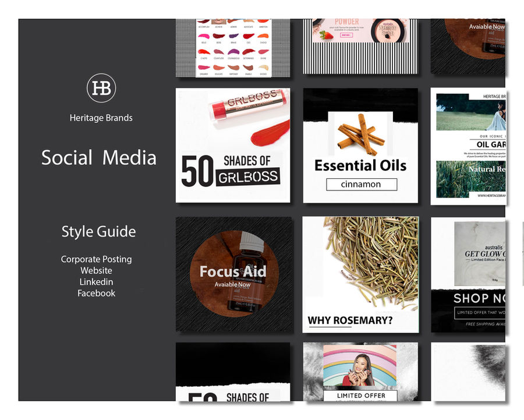Click the HB circular logo

pyautogui.click(x=101, y=88)
